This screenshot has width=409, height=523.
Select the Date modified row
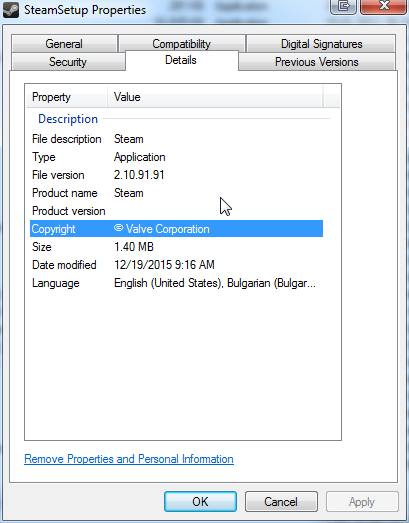click(x=176, y=265)
